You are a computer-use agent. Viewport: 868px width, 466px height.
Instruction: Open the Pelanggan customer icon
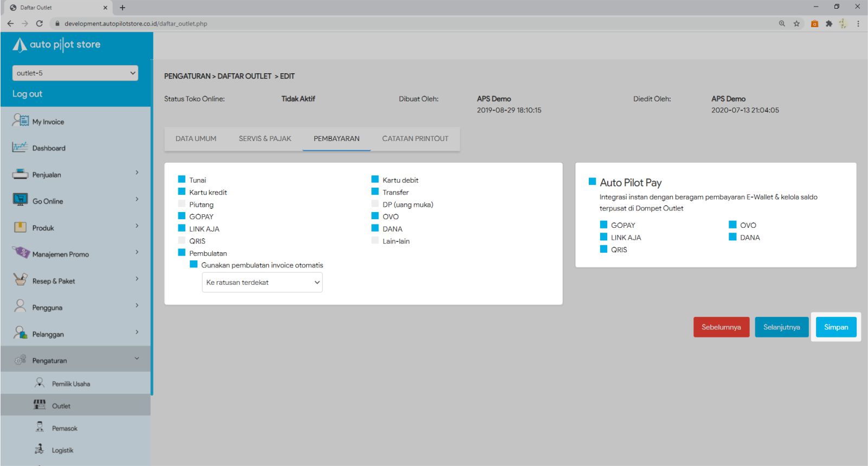(x=20, y=333)
